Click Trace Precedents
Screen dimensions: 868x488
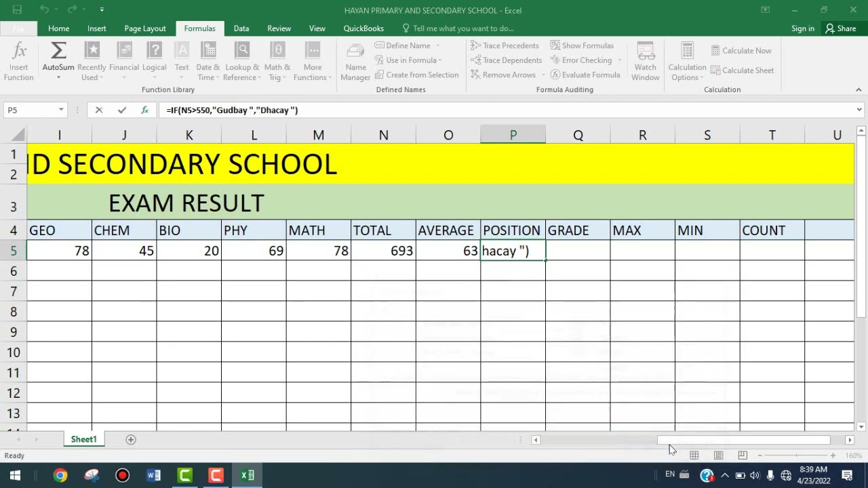click(505, 45)
